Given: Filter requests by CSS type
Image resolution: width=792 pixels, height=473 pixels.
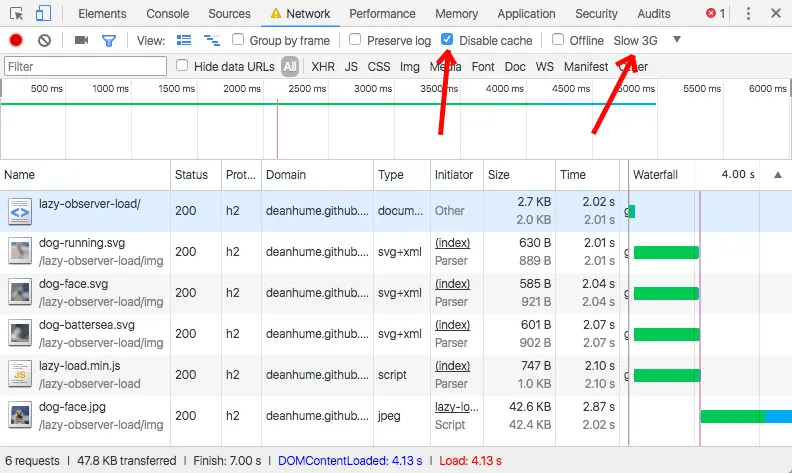Looking at the screenshot, I should tap(379, 67).
